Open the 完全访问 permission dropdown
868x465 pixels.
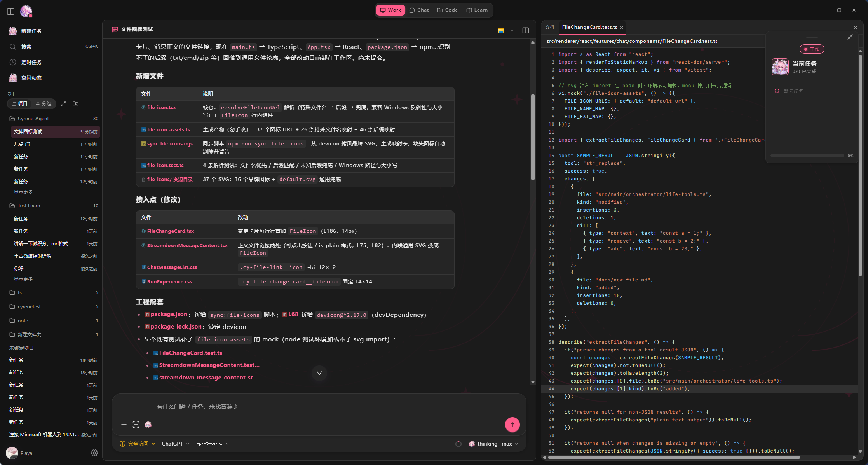pyautogui.click(x=138, y=444)
